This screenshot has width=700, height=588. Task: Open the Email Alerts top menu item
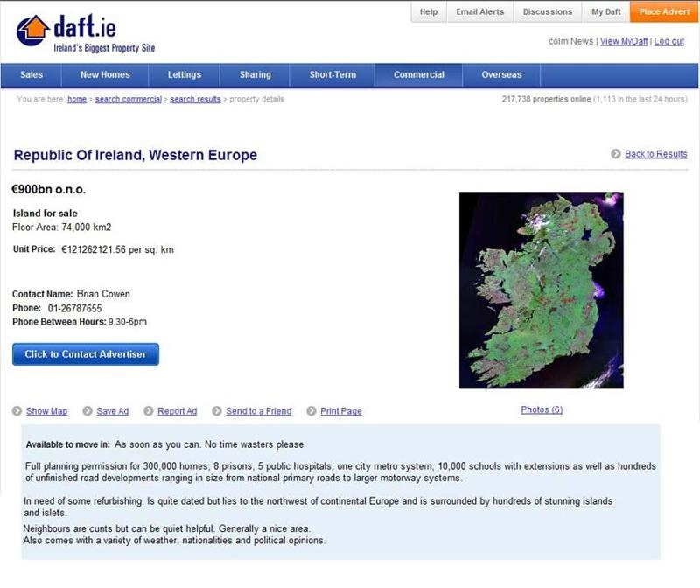[x=479, y=12]
